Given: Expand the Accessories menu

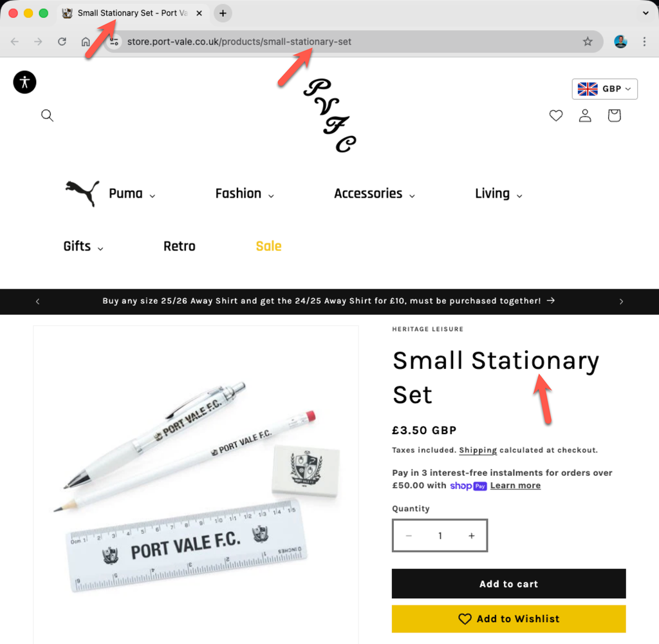Looking at the screenshot, I should (x=374, y=193).
